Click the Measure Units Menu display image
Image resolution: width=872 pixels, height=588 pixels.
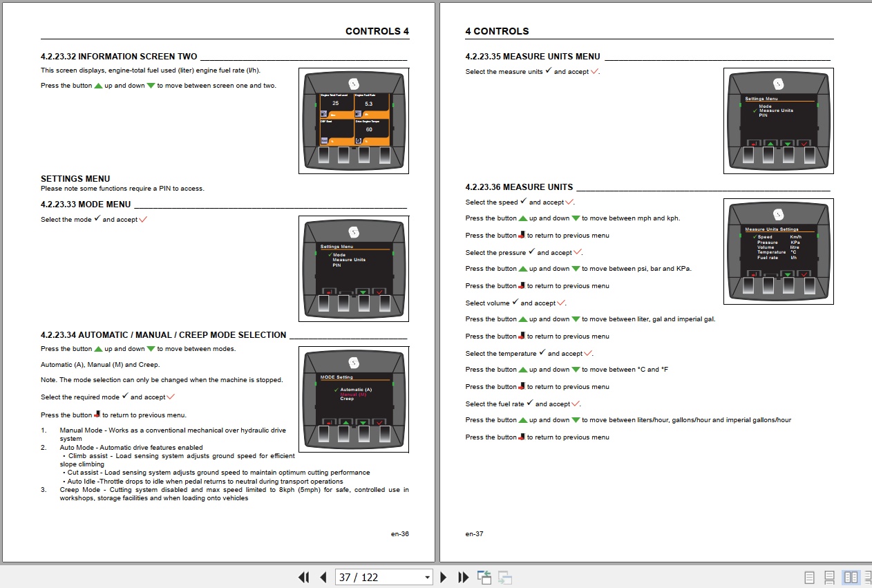click(778, 120)
